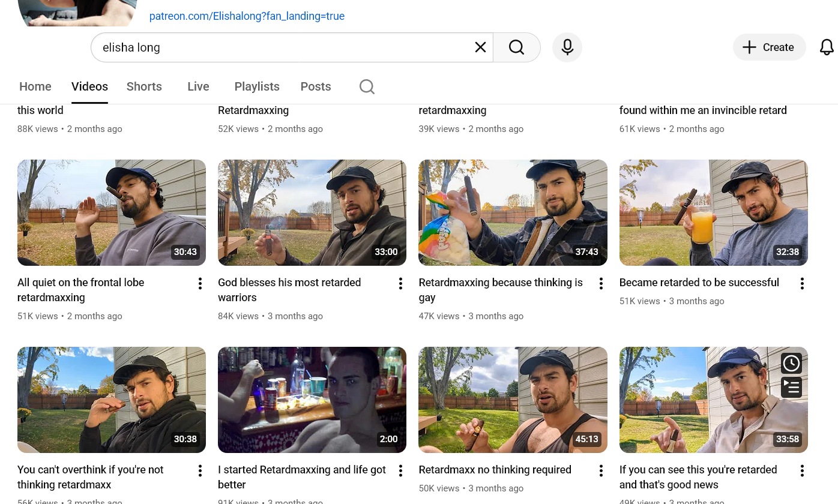This screenshot has width=838, height=504.
Task: Open the title ending 'no thinking required'
Action: pyautogui.click(x=495, y=470)
